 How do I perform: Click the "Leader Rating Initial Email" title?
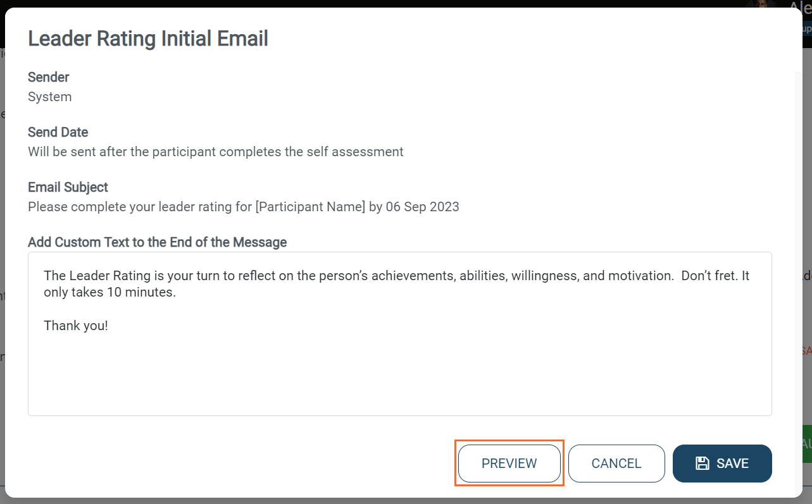(x=148, y=39)
